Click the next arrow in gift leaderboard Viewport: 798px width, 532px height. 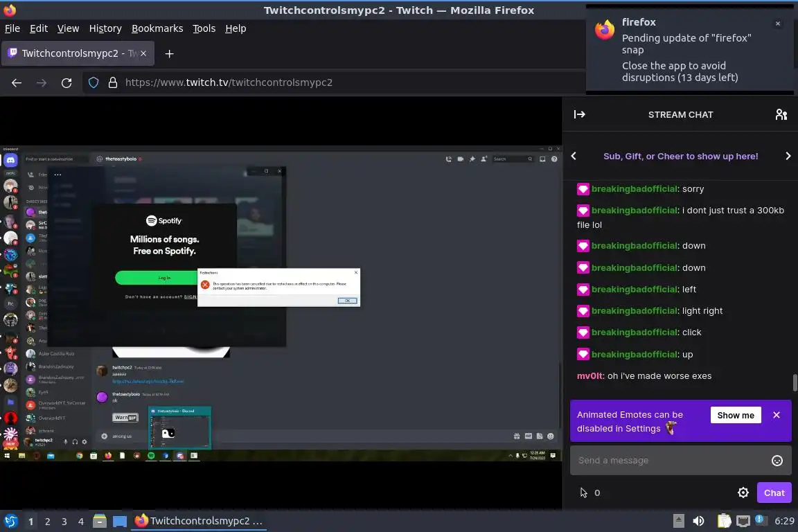click(x=788, y=157)
